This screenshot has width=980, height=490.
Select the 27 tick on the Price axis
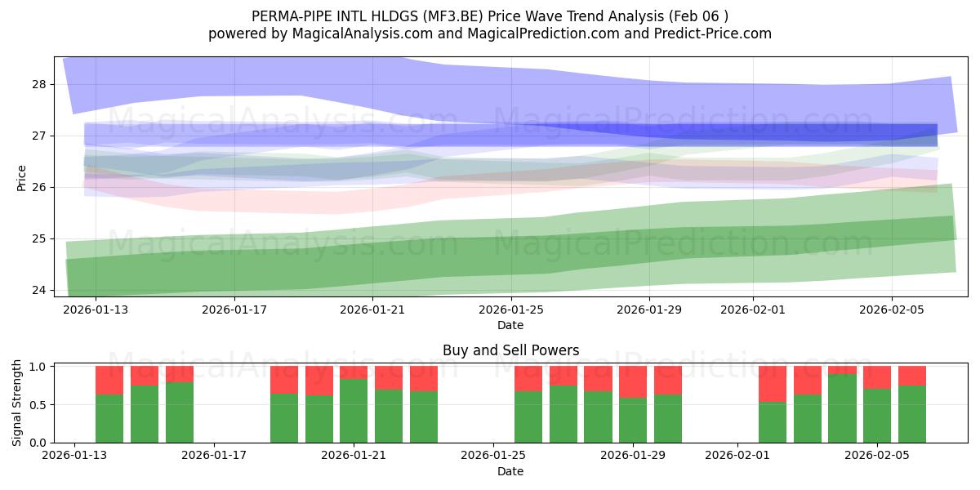(x=40, y=136)
